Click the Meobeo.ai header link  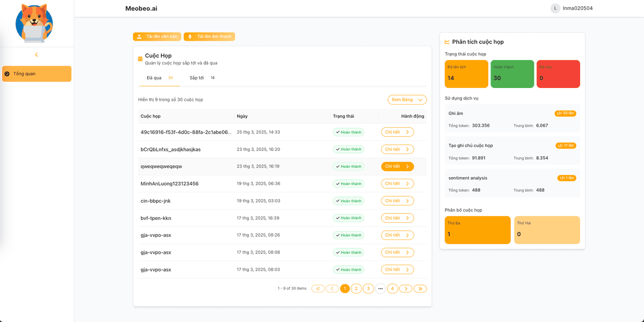pyautogui.click(x=140, y=8)
